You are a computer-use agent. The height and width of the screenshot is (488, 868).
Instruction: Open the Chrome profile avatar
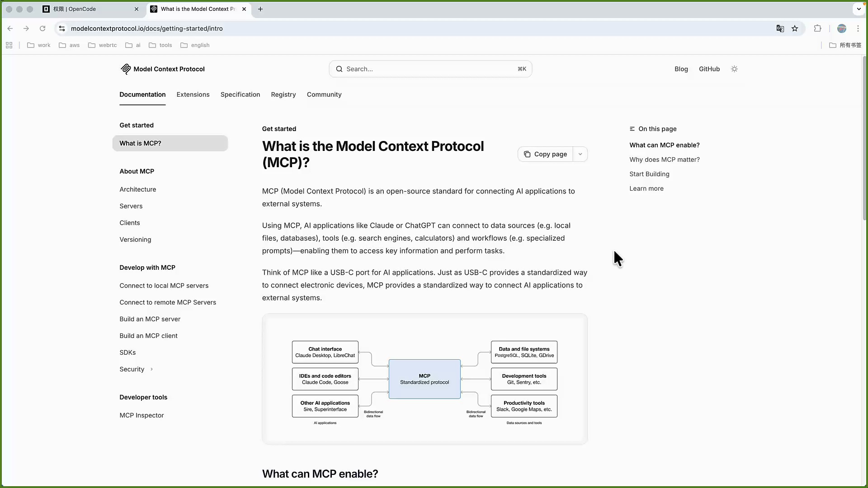pyautogui.click(x=842, y=28)
